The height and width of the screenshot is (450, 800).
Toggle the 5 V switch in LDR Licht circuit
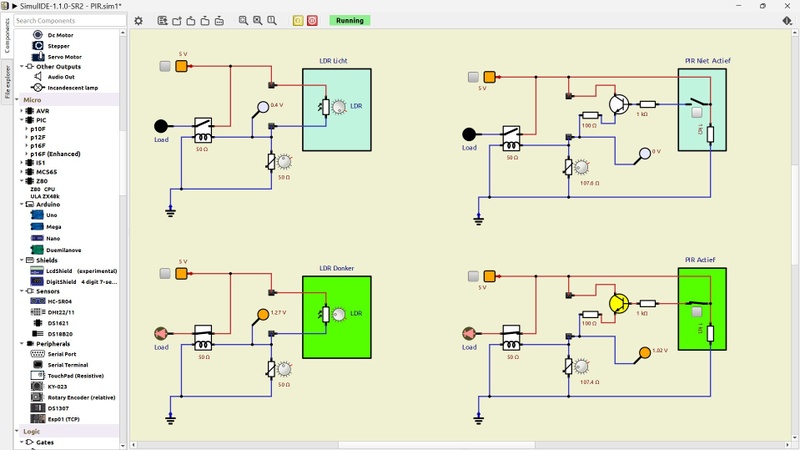(165, 66)
